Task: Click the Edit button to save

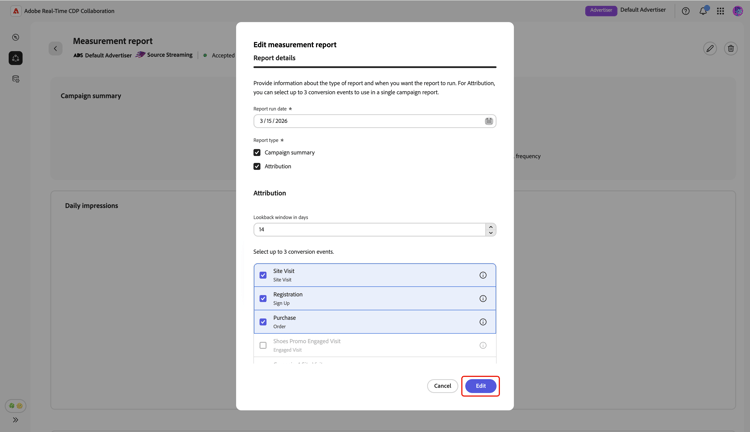Action: (481, 386)
